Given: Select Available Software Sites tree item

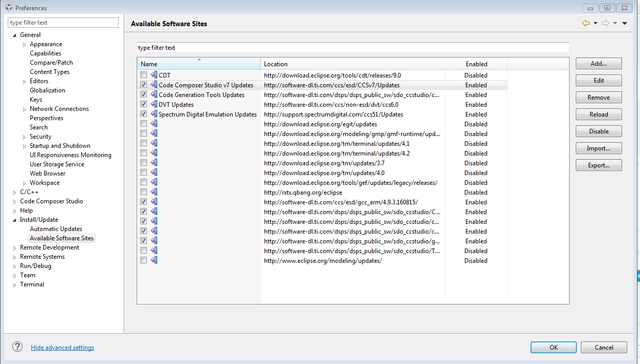Looking at the screenshot, I should pos(62,238).
